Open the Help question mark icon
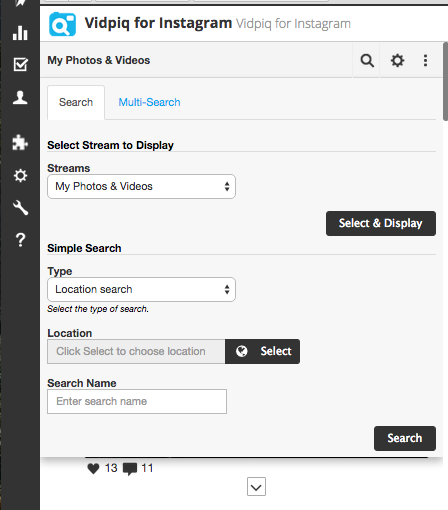This screenshot has width=448, height=510. [x=20, y=240]
